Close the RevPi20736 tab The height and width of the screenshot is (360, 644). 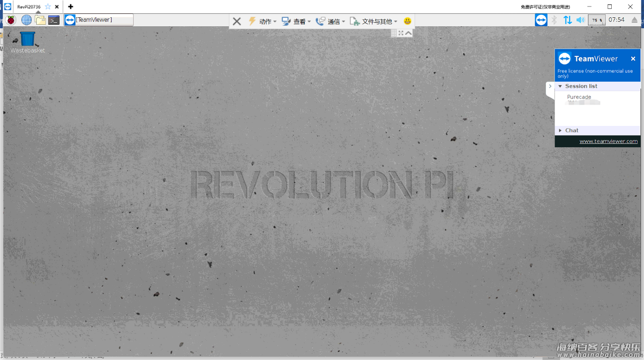click(57, 6)
